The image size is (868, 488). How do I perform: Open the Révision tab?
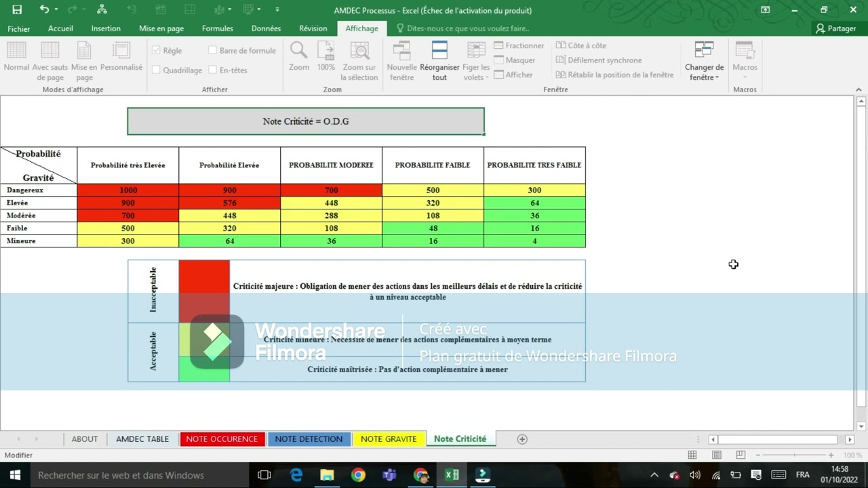pos(313,28)
